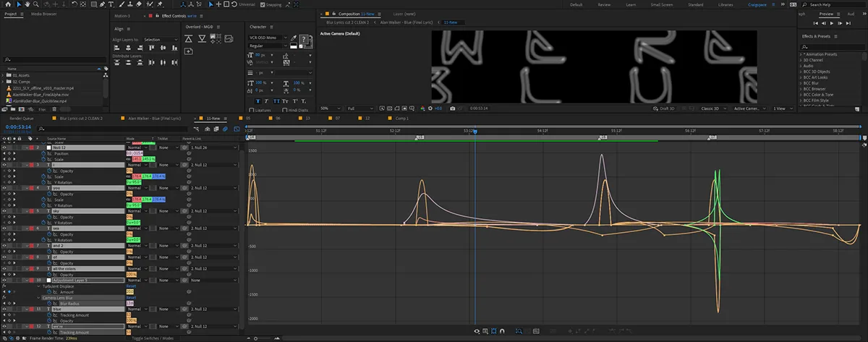Open the Full resolution dropdown

click(360, 108)
